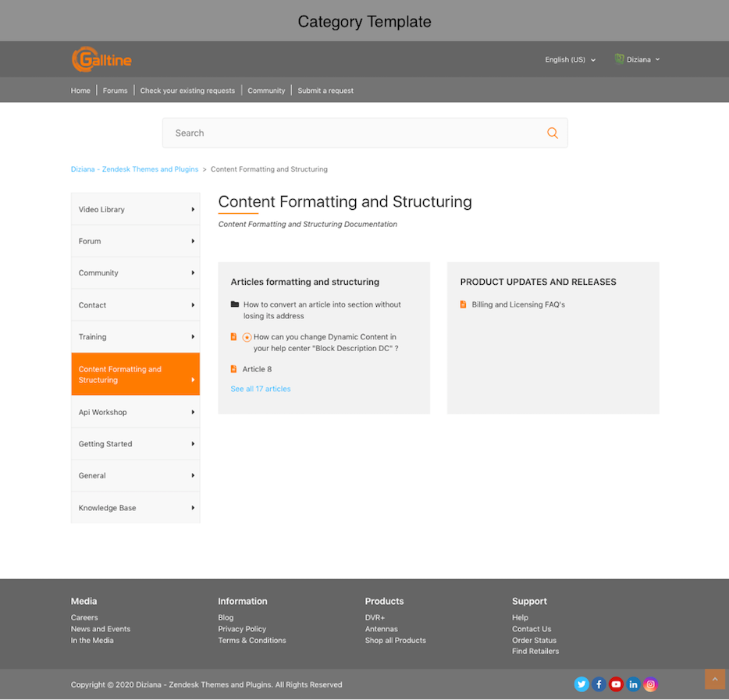Open How can you change Dynamic Content article
729x700 pixels.
pos(325,343)
